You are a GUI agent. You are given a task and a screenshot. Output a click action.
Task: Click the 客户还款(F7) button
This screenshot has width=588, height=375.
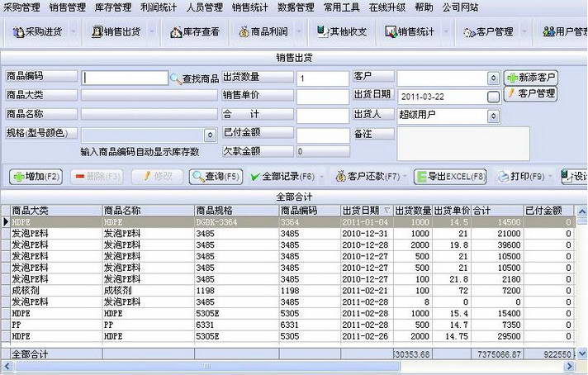(367, 177)
